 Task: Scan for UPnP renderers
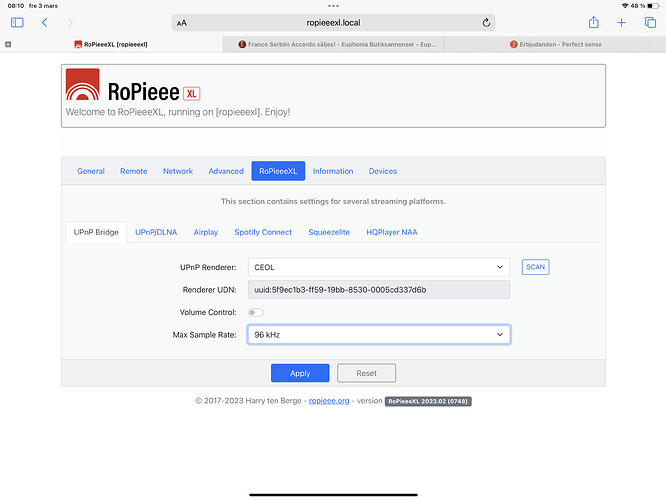pos(535,267)
